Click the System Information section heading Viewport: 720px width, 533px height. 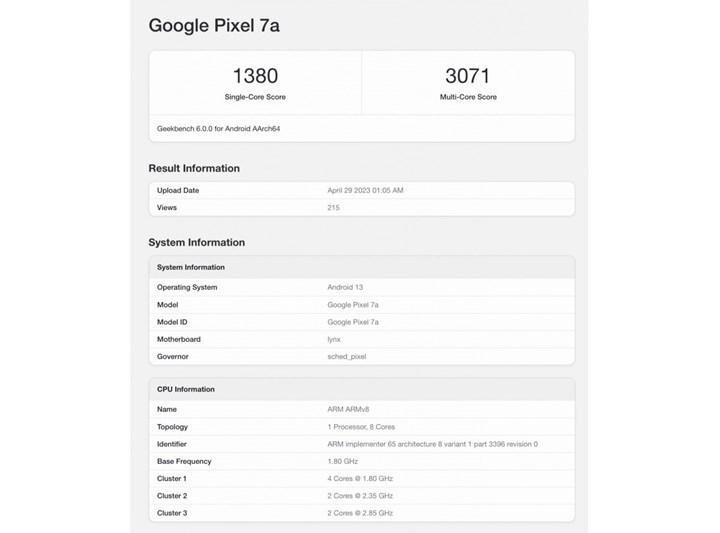197,242
